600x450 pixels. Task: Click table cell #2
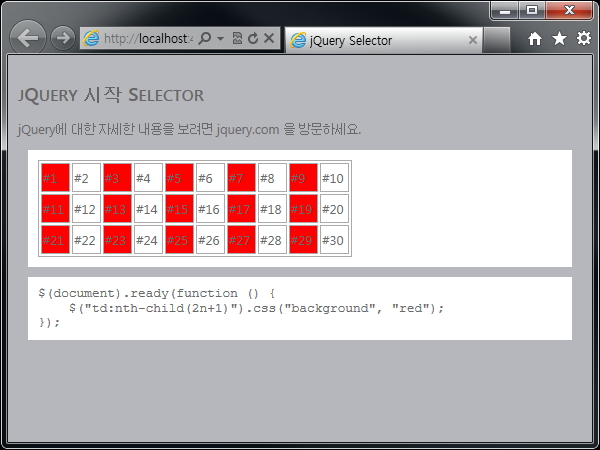[x=86, y=178]
